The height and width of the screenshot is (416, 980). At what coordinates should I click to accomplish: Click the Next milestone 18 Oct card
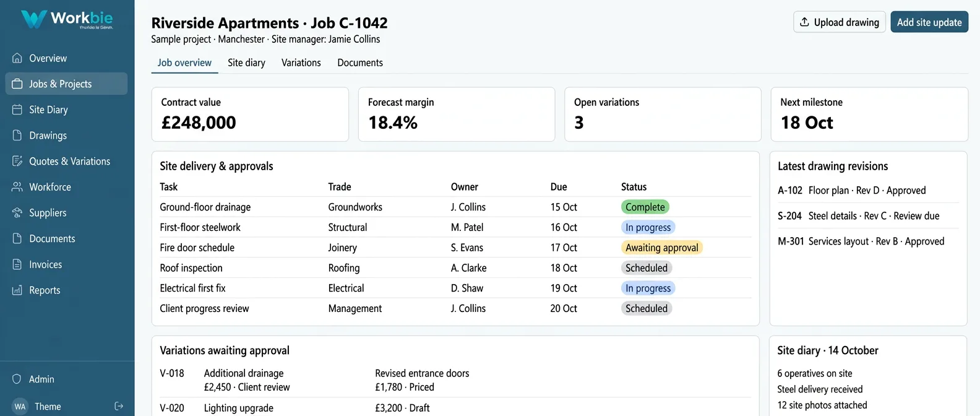869,115
